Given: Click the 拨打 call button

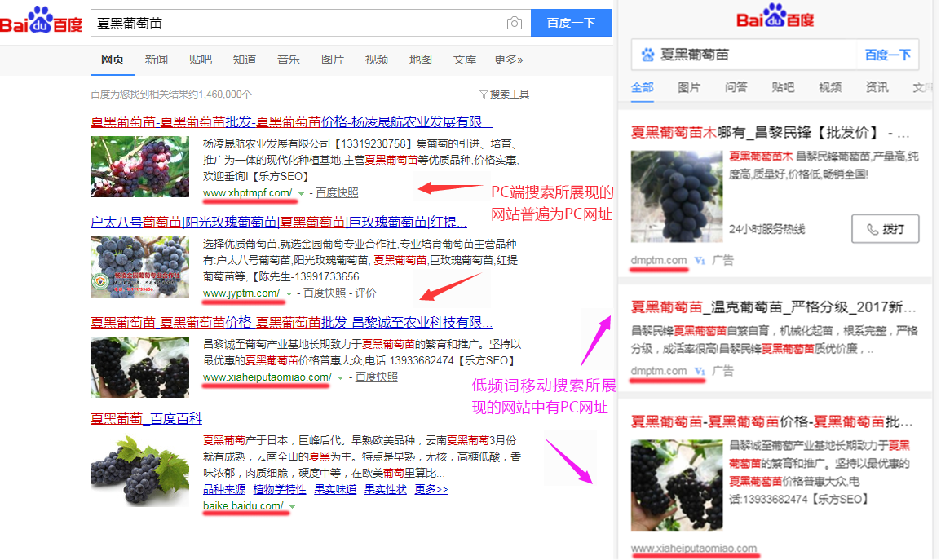Looking at the screenshot, I should click(886, 229).
